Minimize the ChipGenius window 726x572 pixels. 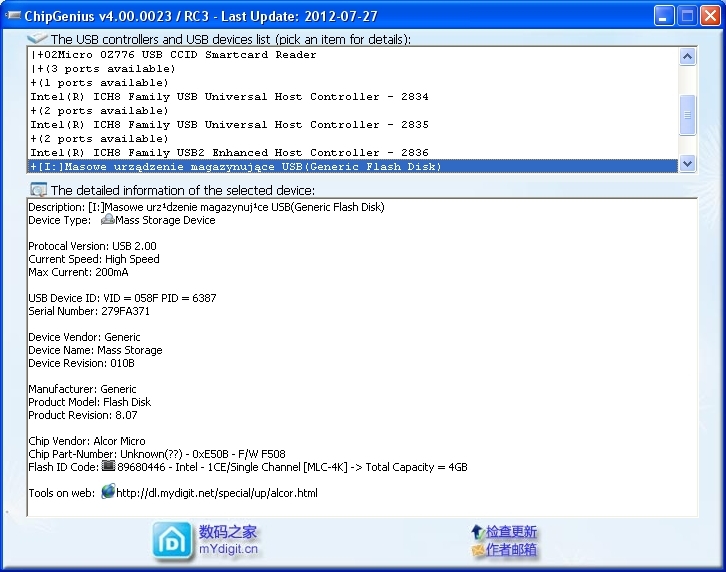pyautogui.click(x=664, y=16)
